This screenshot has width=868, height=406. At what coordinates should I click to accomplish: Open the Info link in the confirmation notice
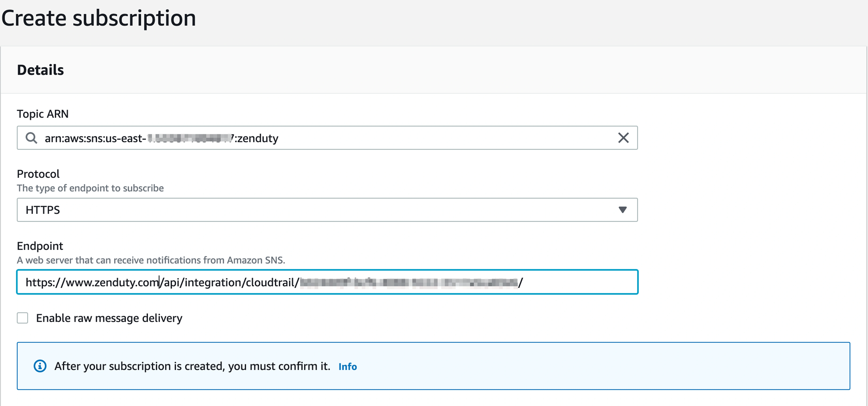pos(347,366)
